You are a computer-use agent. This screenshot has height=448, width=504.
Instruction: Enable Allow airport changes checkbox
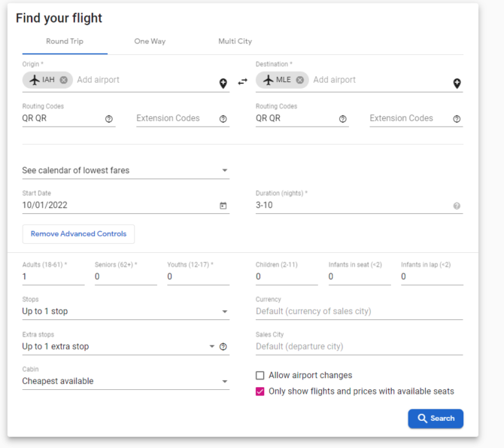[260, 375]
